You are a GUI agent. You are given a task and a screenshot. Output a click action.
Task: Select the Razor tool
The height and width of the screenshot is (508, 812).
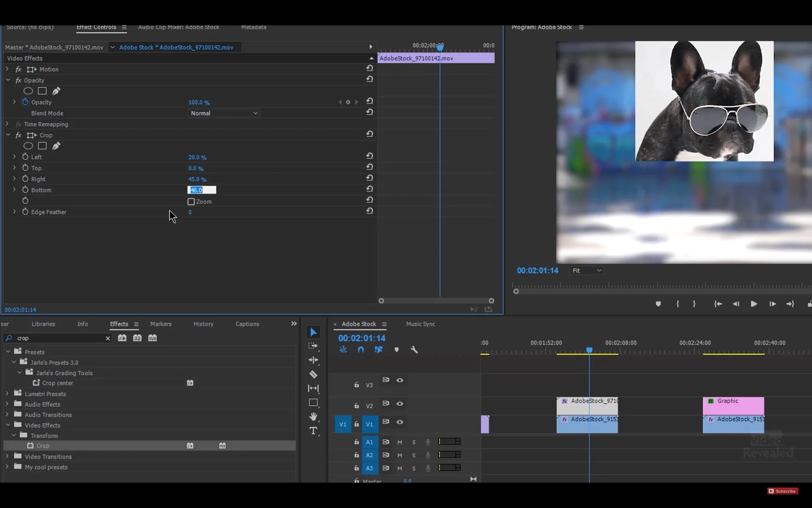click(313, 374)
